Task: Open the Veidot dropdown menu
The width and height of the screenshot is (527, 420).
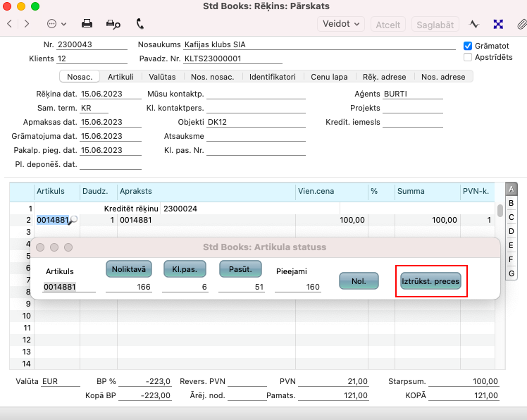Action: pos(341,23)
